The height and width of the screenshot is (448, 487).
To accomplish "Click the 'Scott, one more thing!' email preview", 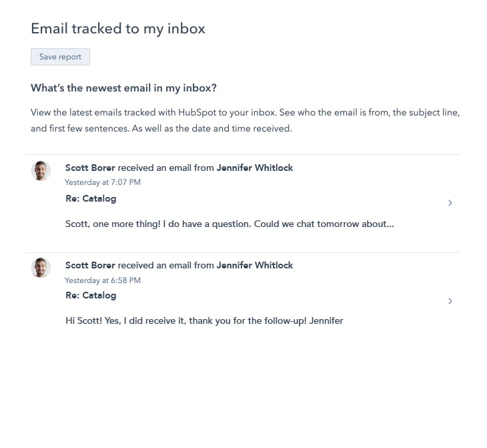I will pos(229,224).
